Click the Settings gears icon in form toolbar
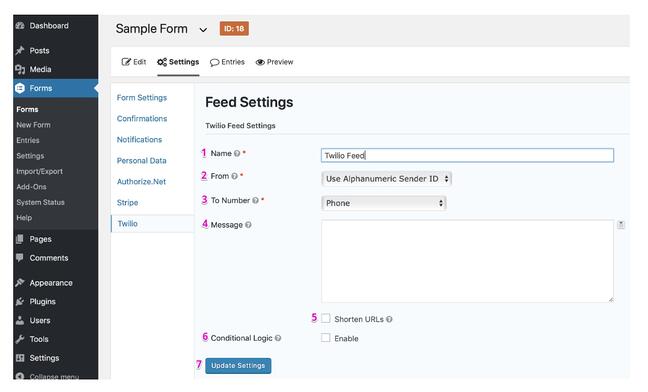This screenshot has width=648, height=392. click(x=162, y=62)
